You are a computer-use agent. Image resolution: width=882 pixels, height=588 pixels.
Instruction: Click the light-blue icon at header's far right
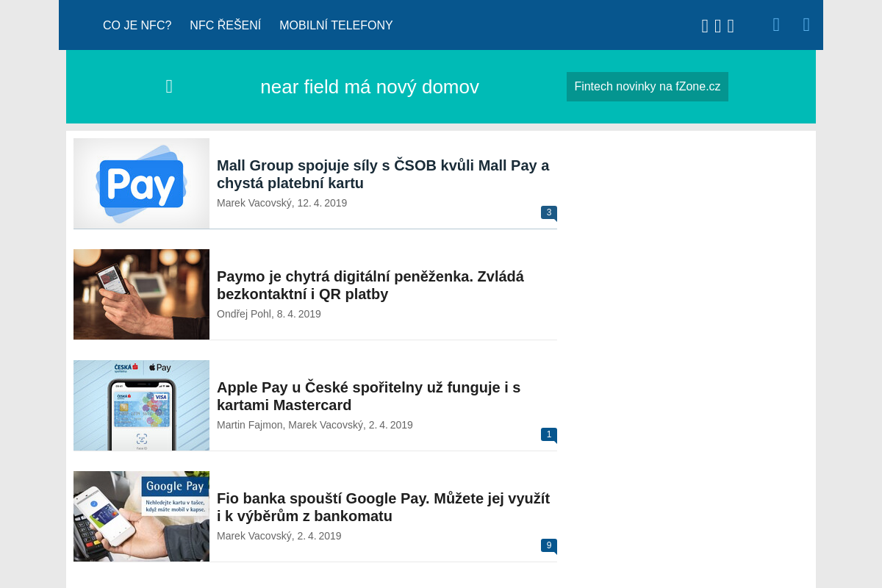click(x=806, y=25)
